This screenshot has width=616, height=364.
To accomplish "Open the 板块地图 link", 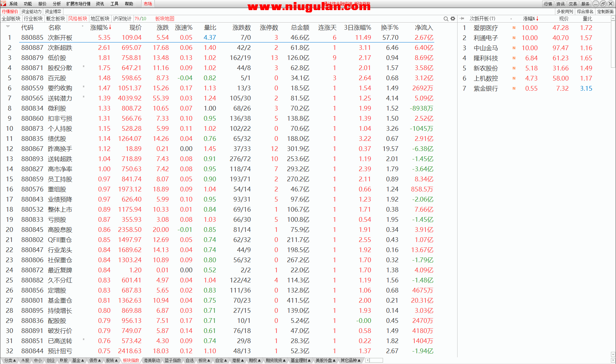I will (x=165, y=19).
